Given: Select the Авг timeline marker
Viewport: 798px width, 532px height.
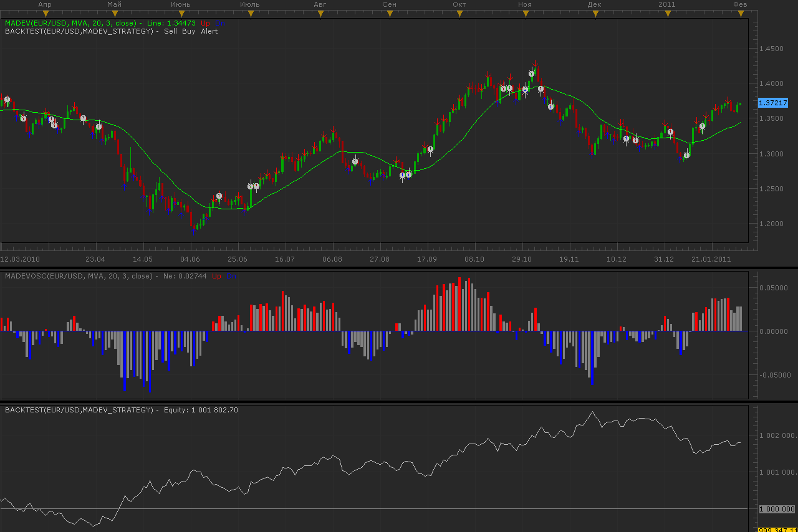Looking at the screenshot, I should 320,14.
